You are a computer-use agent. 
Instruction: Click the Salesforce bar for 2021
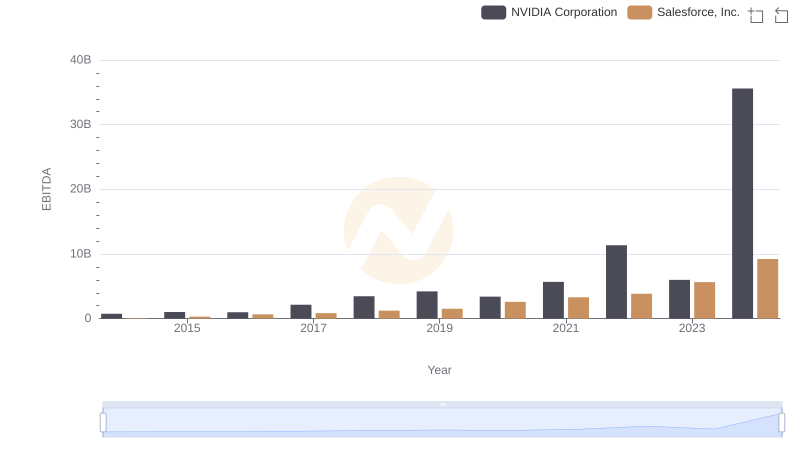579,308
